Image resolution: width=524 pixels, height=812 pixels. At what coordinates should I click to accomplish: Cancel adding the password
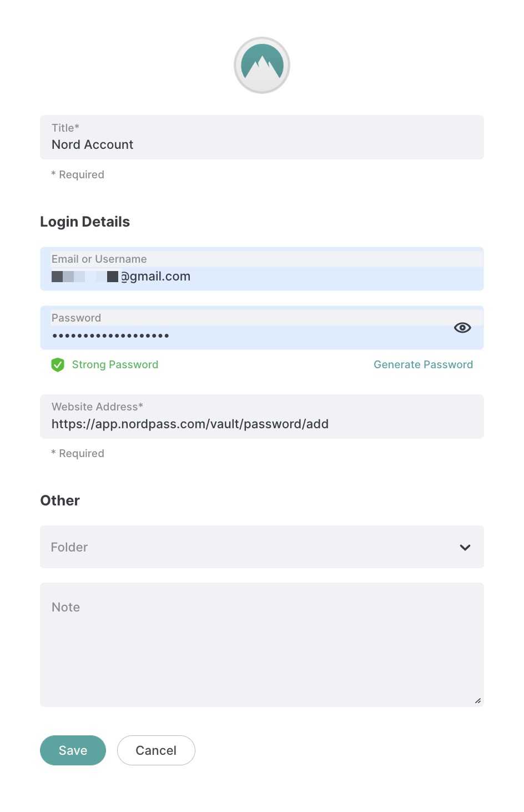[x=156, y=750]
